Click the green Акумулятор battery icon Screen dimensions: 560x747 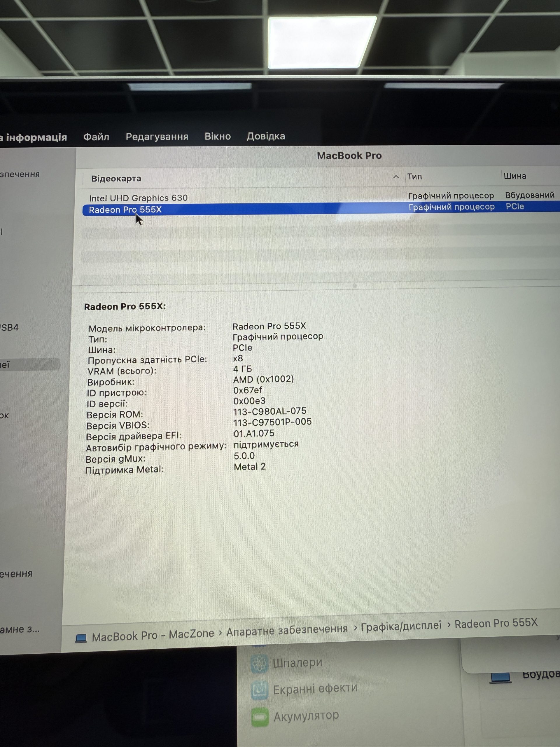pos(260,717)
